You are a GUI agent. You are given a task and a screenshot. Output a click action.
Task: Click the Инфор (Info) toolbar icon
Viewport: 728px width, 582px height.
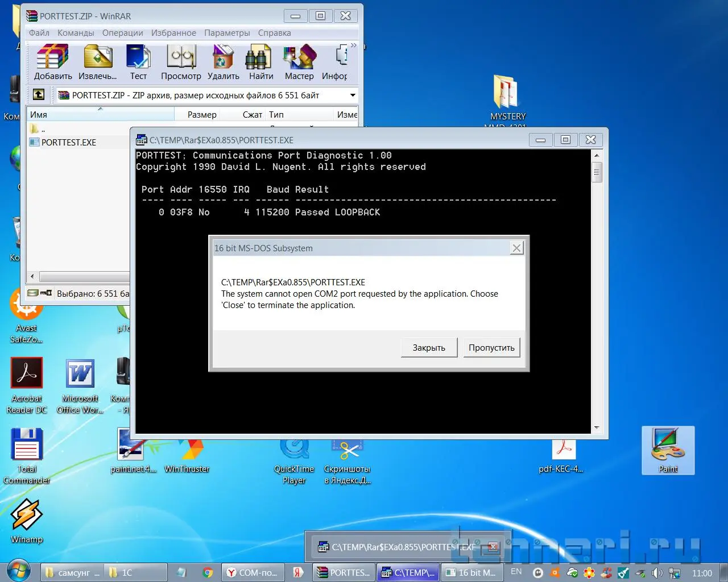pos(336,63)
